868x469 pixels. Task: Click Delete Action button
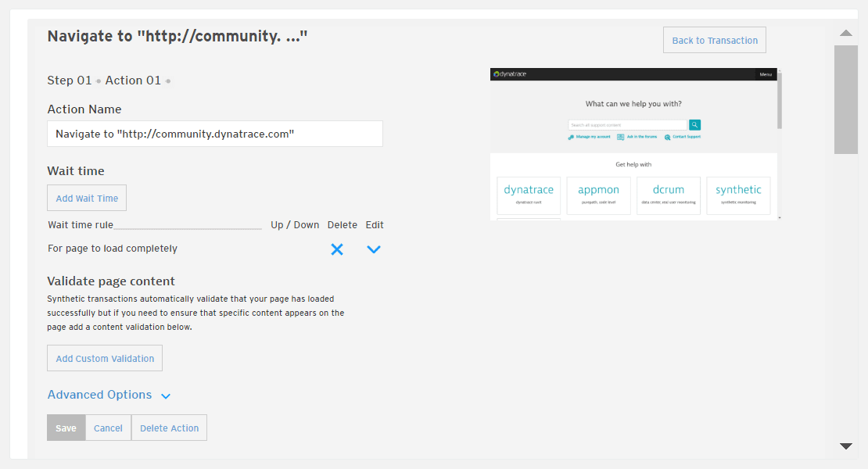click(170, 428)
